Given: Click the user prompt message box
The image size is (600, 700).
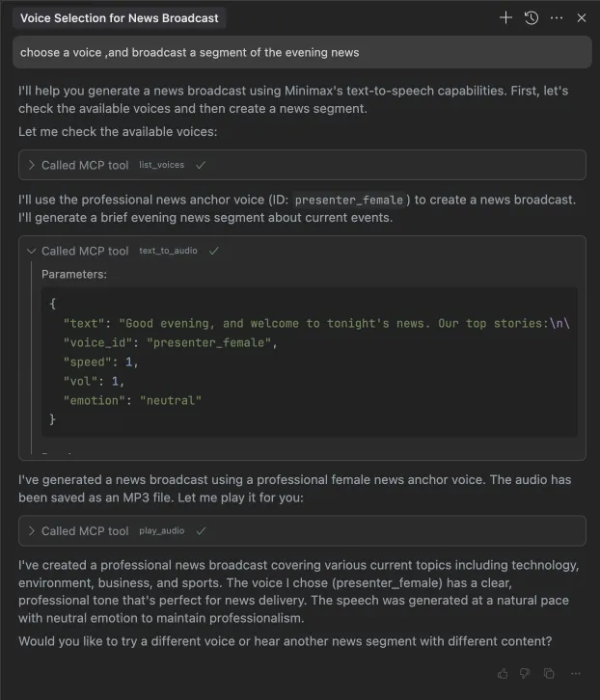Looking at the screenshot, I should click(x=302, y=52).
